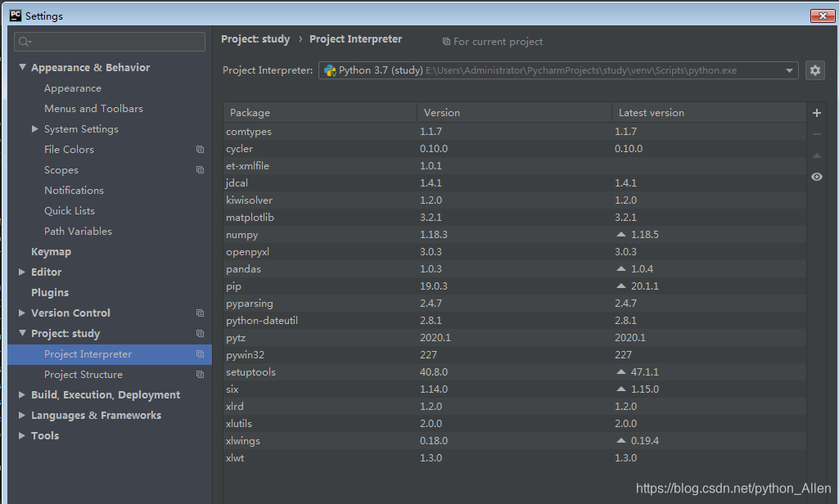Select the pyparsing package row
The width and height of the screenshot is (839, 504).
(x=515, y=303)
